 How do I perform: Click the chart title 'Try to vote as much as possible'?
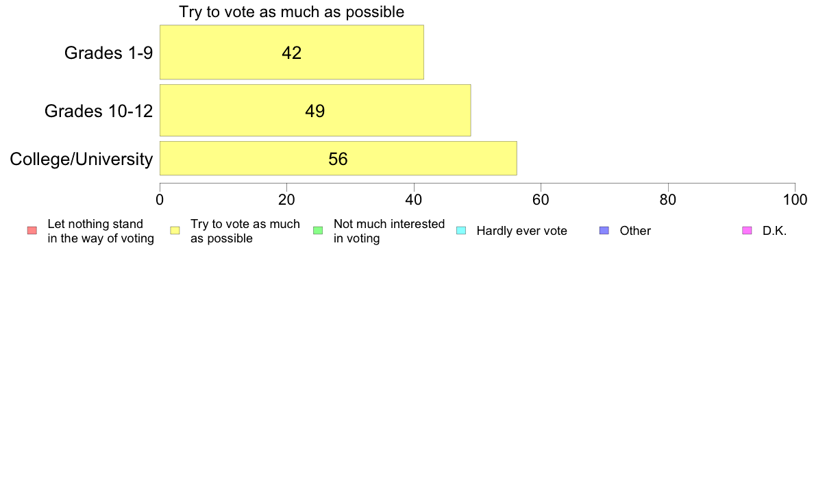click(x=292, y=12)
